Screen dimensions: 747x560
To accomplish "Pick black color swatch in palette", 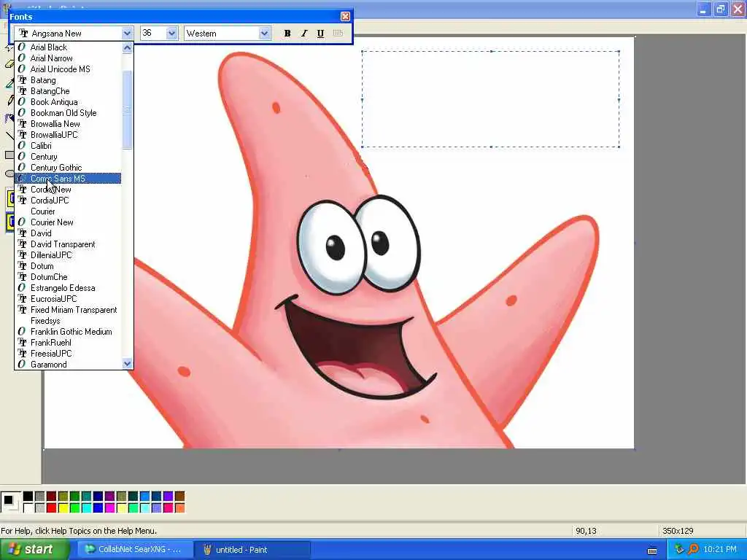I will (x=28, y=496).
